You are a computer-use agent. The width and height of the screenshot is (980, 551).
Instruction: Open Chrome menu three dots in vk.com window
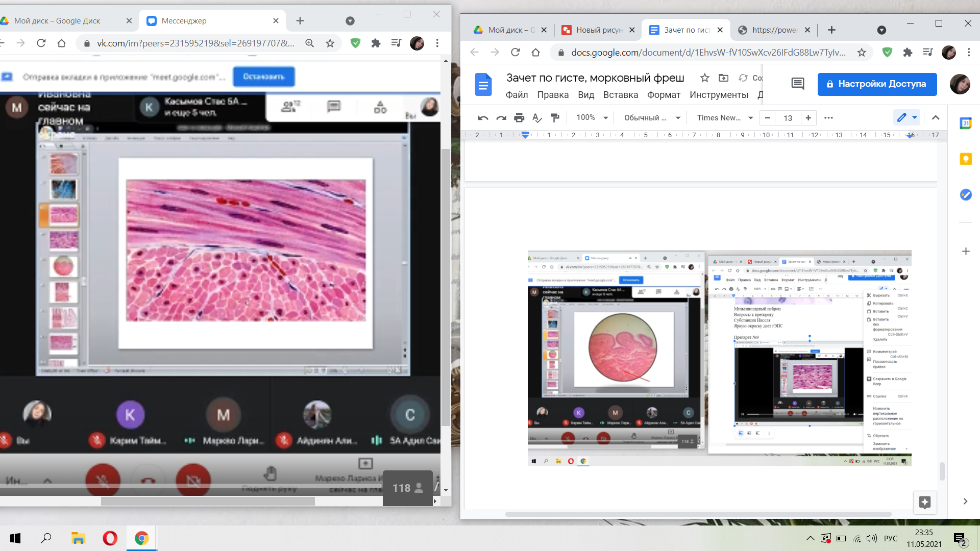(x=437, y=43)
